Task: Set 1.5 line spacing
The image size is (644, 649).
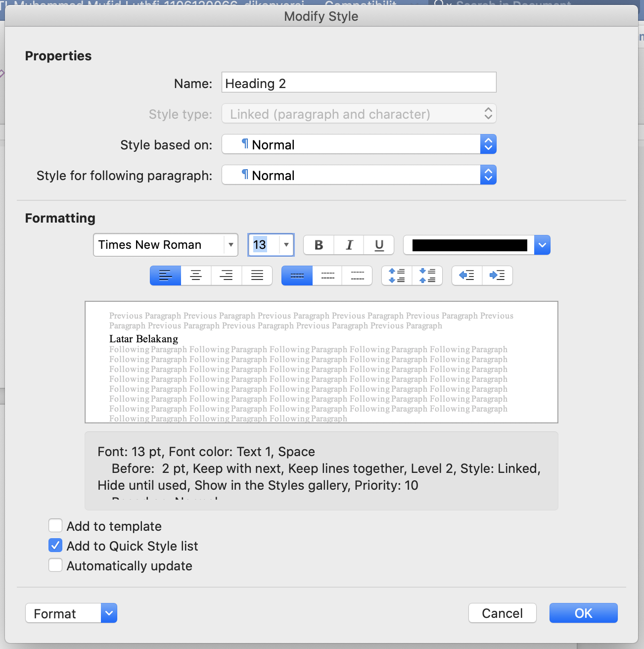Action: pyautogui.click(x=327, y=276)
